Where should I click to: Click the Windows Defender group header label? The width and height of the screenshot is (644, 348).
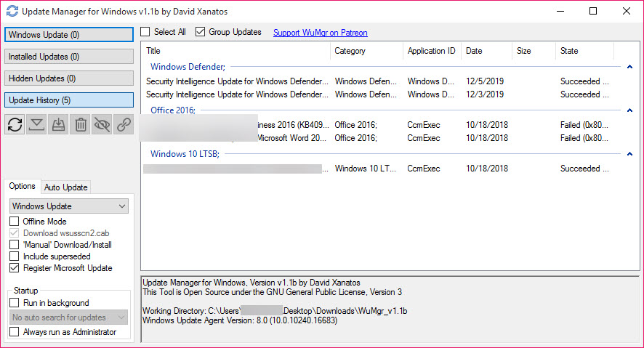(x=188, y=67)
